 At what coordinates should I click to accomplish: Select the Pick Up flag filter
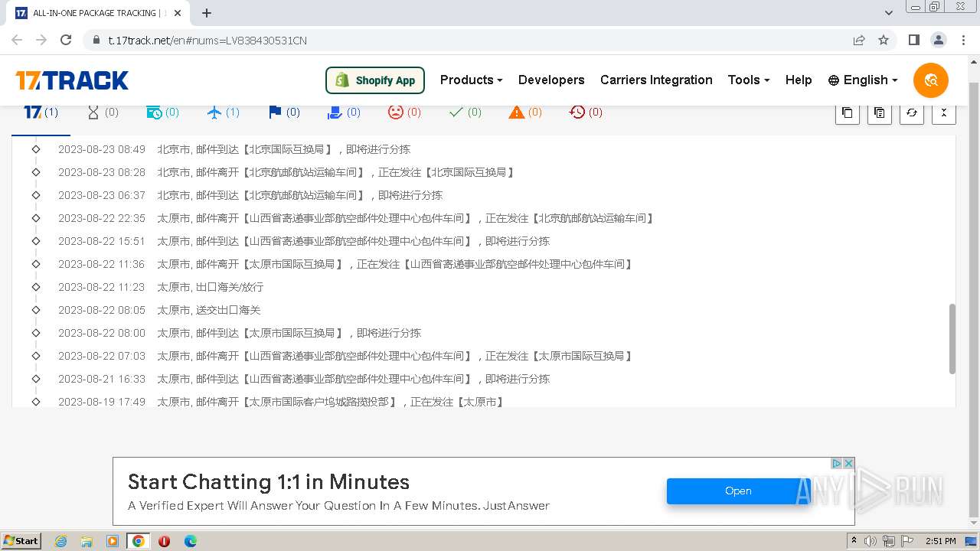tap(283, 112)
